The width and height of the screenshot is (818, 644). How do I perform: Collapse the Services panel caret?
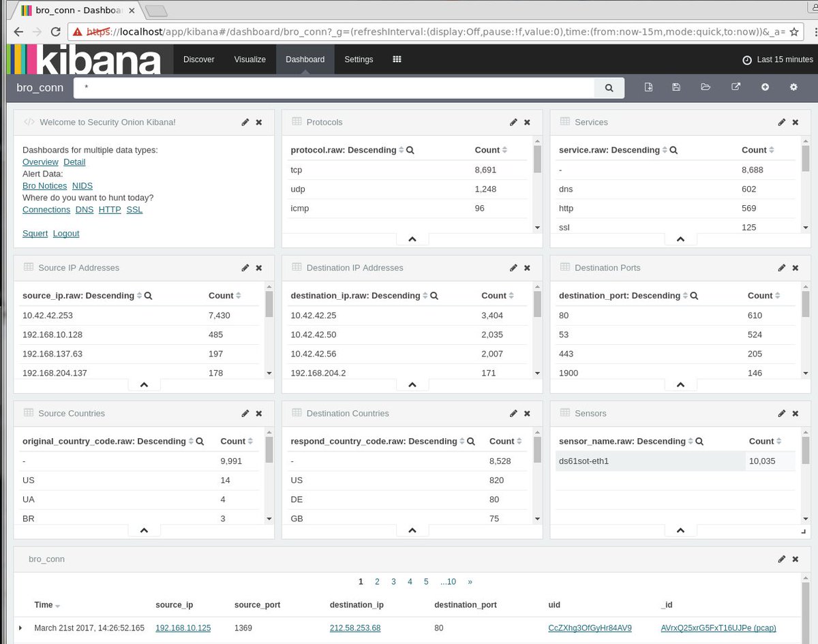point(680,239)
